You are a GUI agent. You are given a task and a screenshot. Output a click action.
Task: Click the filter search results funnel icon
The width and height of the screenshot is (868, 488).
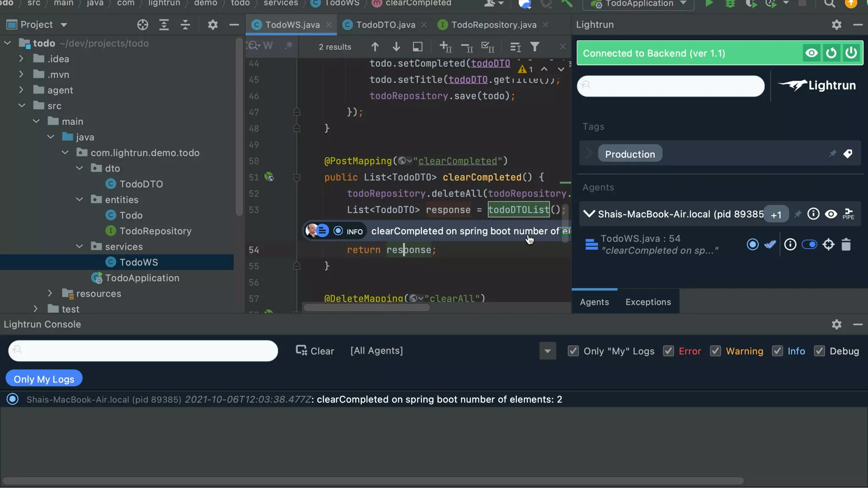point(535,47)
